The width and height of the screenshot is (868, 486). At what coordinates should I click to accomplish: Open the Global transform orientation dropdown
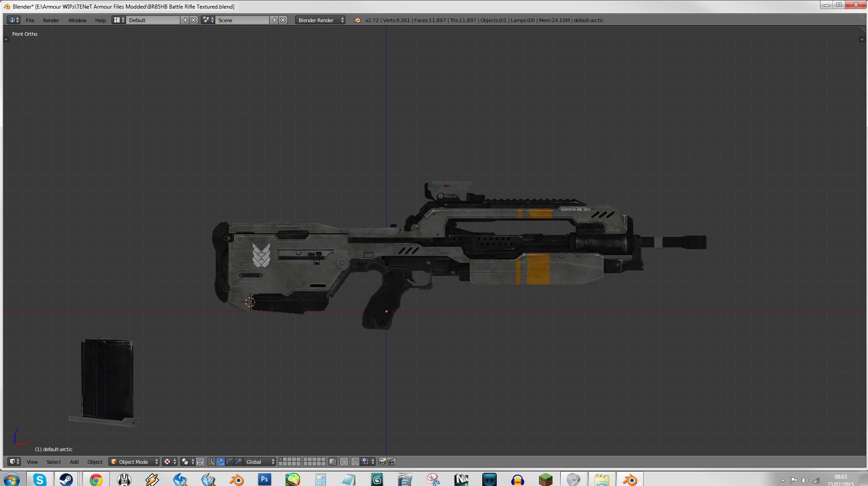tap(260, 462)
